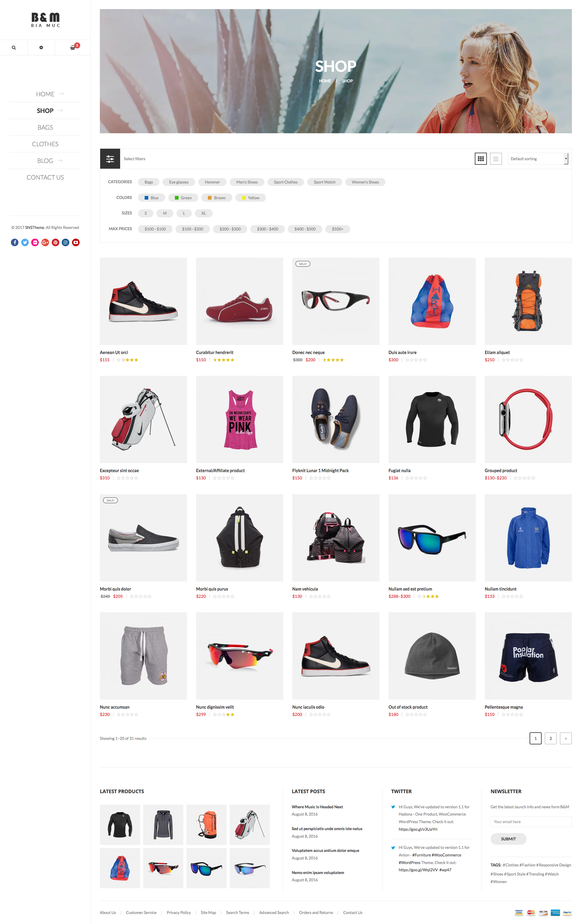
Task: Open the Facebook social icon
Action: (x=15, y=242)
